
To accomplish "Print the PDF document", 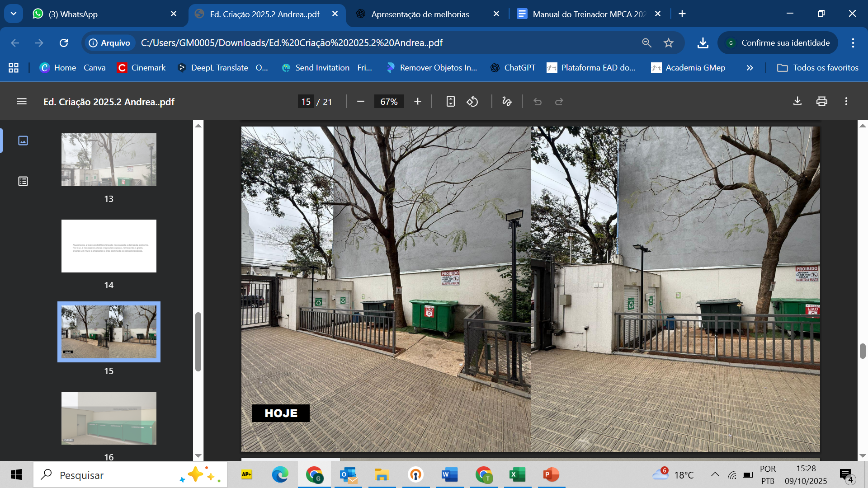I will tap(822, 102).
